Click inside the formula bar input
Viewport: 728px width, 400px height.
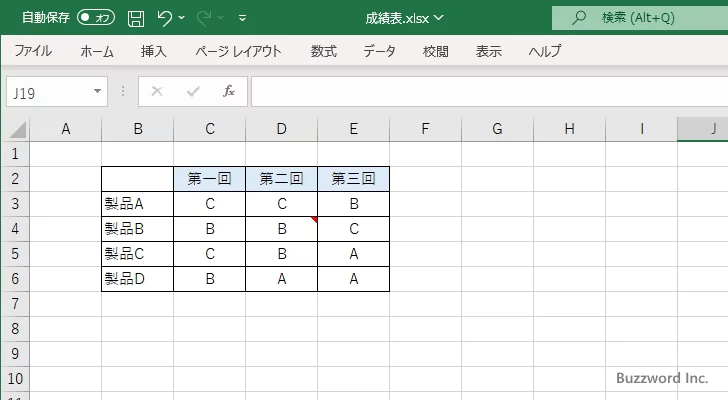490,92
